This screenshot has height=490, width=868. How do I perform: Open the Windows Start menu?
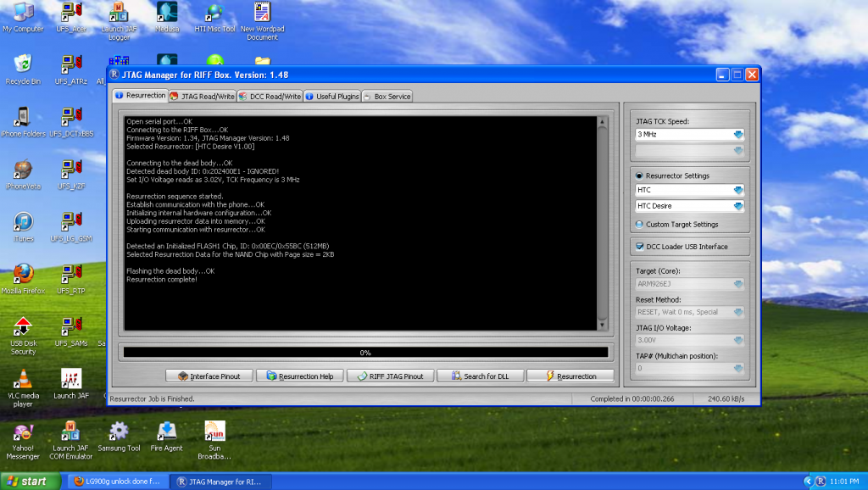(x=31, y=482)
